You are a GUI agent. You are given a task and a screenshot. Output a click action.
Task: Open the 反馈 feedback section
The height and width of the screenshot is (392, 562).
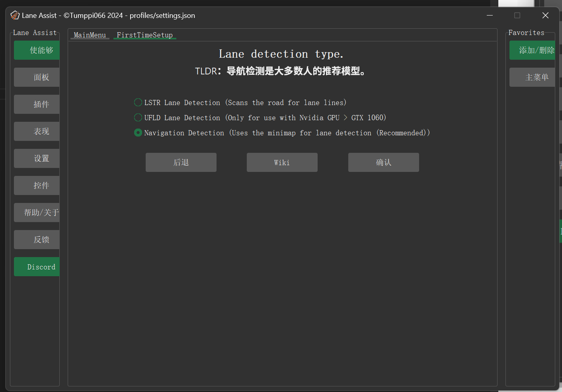pyautogui.click(x=36, y=239)
